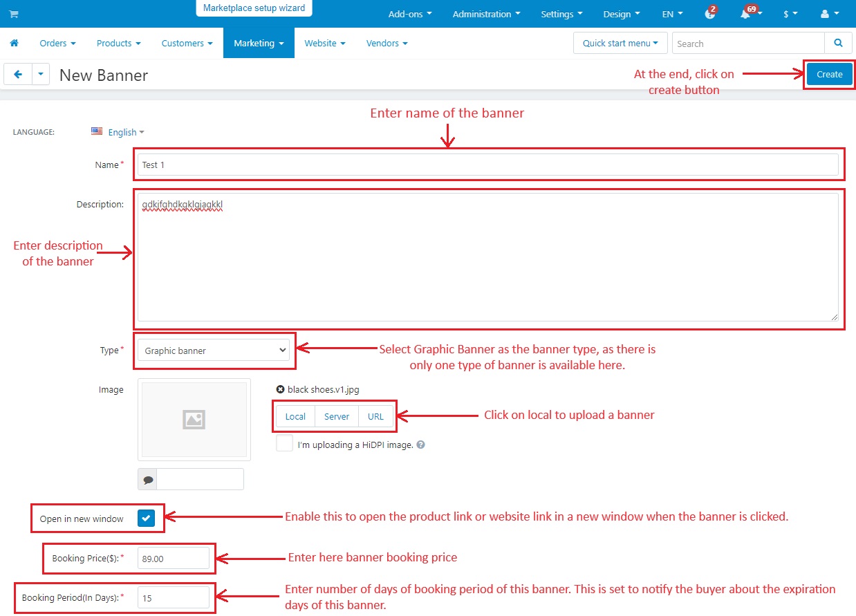Viewport: 856px width, 616px height.
Task: Click Local to upload banner image
Action: pyautogui.click(x=295, y=416)
